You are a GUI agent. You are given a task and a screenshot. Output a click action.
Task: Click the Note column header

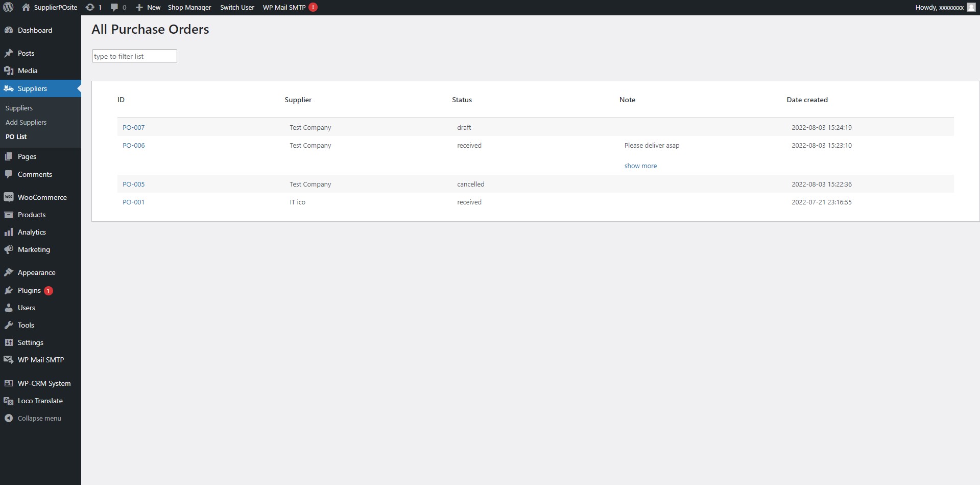[627, 100]
